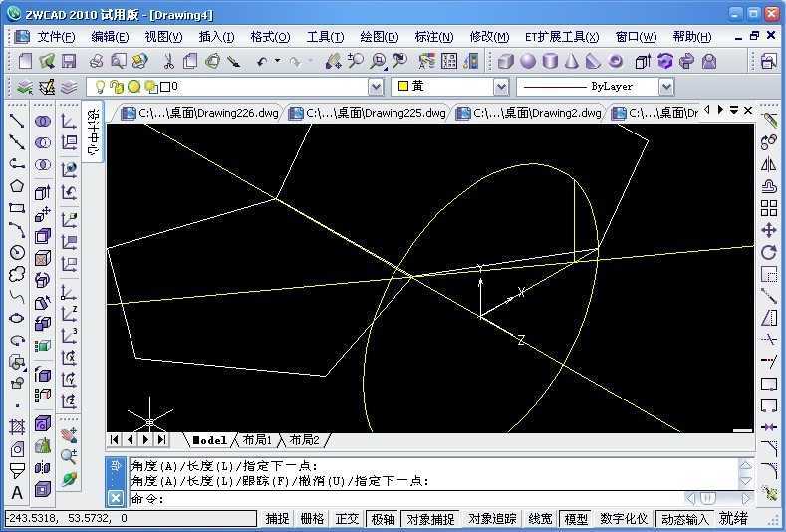Toggle 模型 model space button
Viewport: 786px width, 532px height.
coord(576,518)
